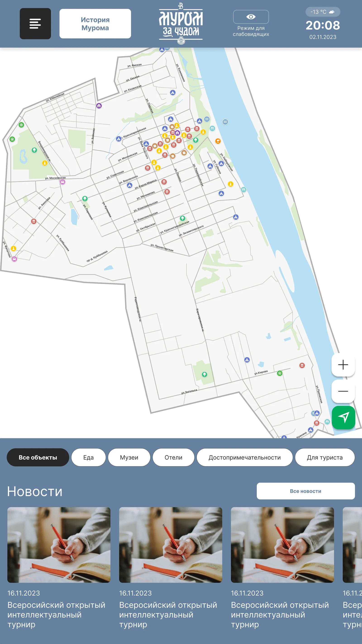
Task: Tap the green football marker near ул. Кирова
Action: (x=280, y=373)
